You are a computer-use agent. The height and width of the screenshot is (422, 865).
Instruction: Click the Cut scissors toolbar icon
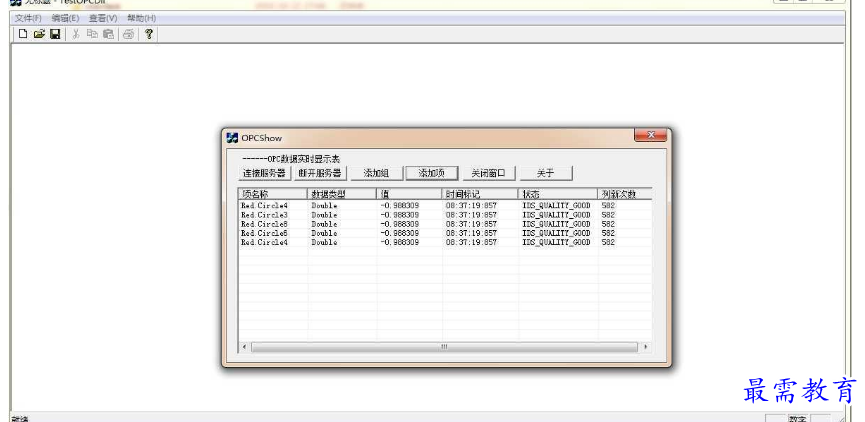click(x=76, y=34)
